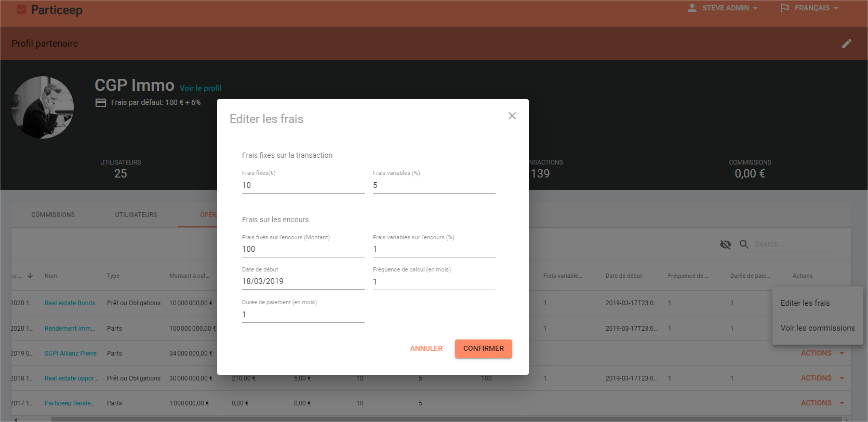Open the Particeep Rende... link
868x422 pixels.
click(70, 403)
